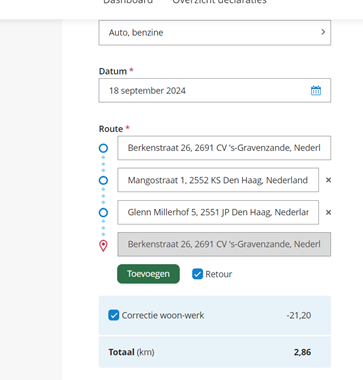
Task: Click the red destination pin icon
Action: tap(103, 246)
